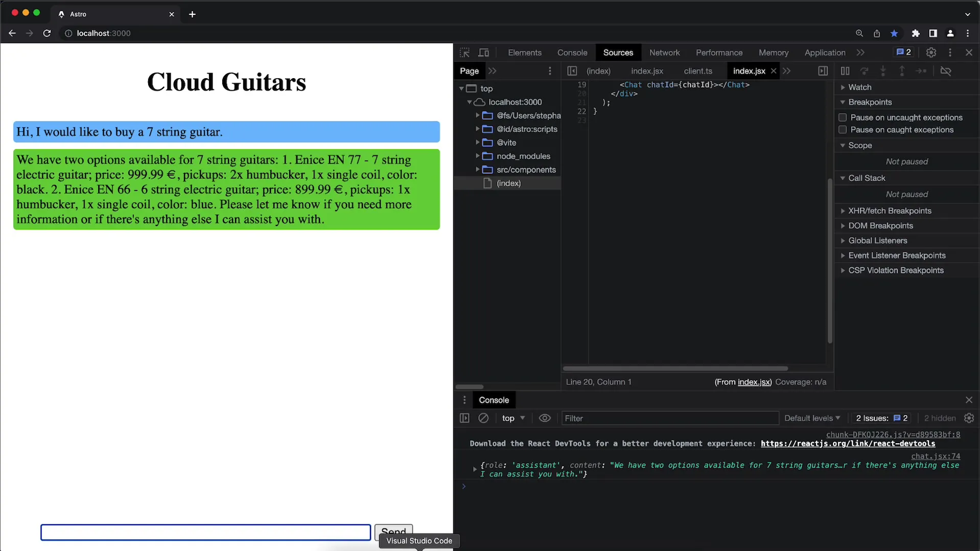
Task: Open chunk-DFKOJ226.js source link
Action: [893, 434]
